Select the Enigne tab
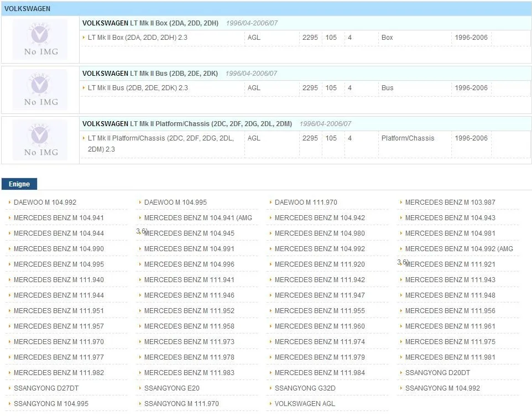Screen dimensions: 532x416 pyautogui.click(x=19, y=184)
